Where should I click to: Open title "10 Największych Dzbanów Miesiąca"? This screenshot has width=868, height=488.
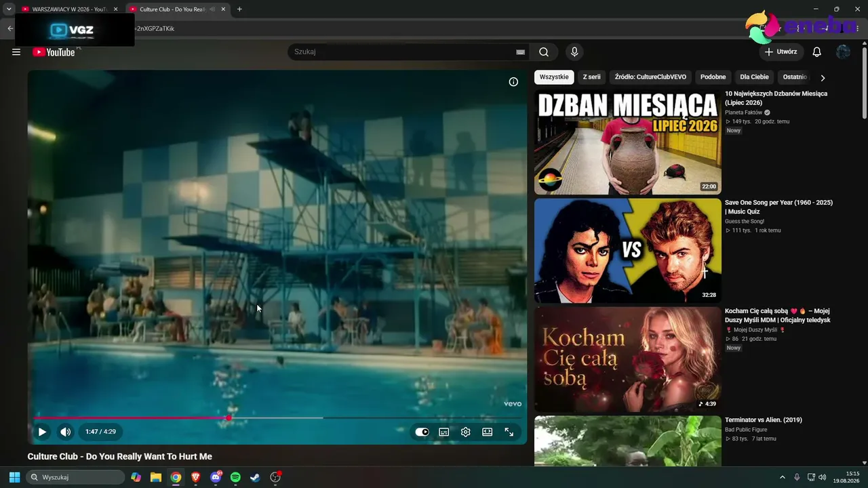(x=776, y=98)
